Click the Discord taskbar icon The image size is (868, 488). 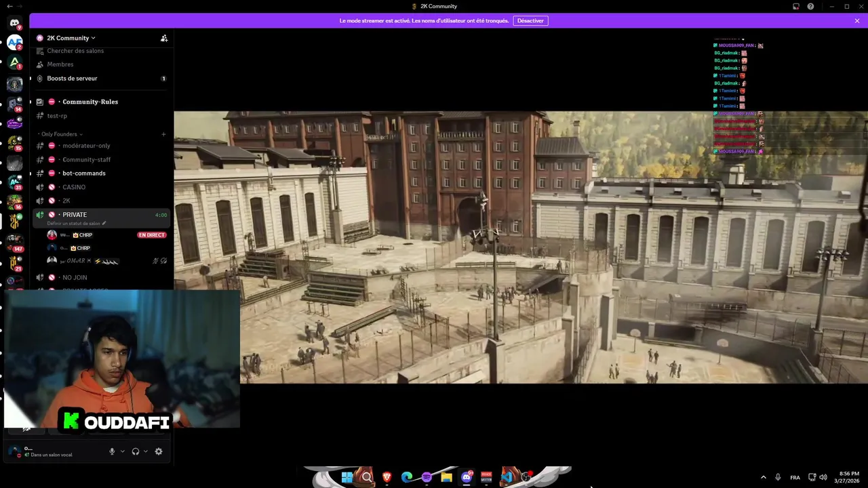tap(467, 477)
